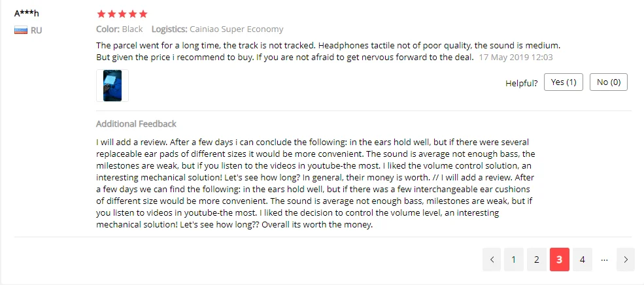Advance to next reviews page arrow
644x285 pixels.
[x=626, y=260]
